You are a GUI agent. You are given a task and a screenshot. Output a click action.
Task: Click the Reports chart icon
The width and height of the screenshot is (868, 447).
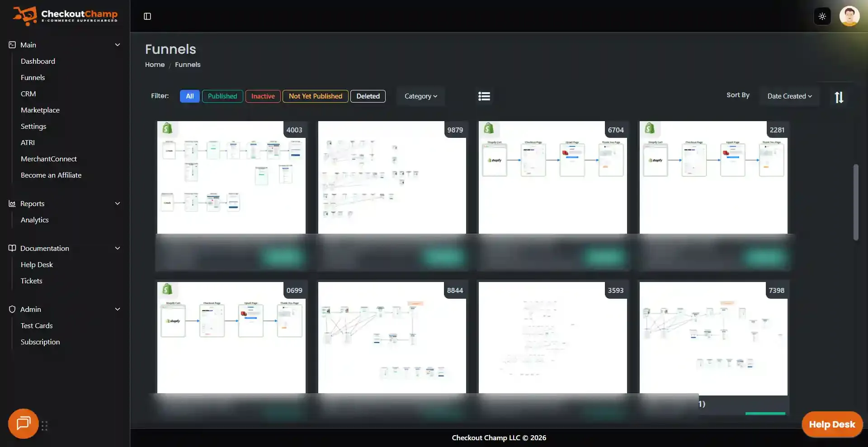tap(12, 203)
